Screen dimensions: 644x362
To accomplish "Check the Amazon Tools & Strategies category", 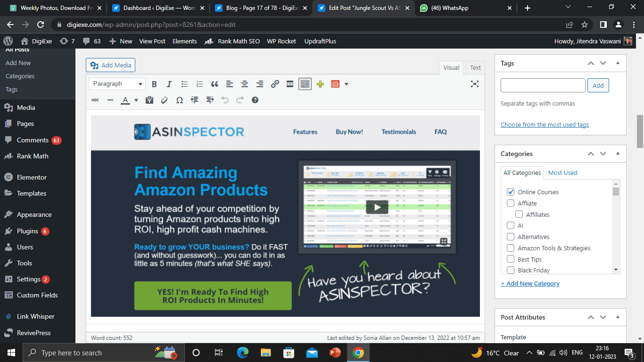I will 511,248.
